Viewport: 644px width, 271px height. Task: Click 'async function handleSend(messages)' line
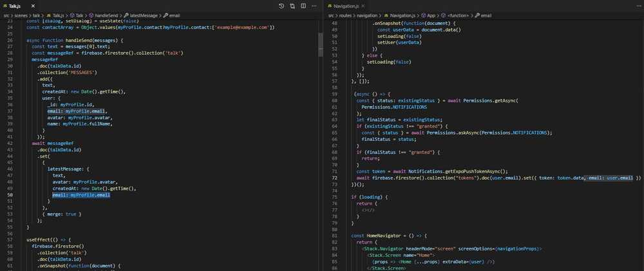pyautogui.click(x=75, y=41)
